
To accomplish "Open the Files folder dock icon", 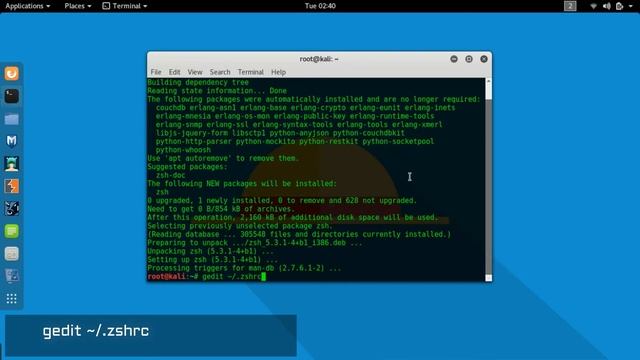I will point(11,119).
